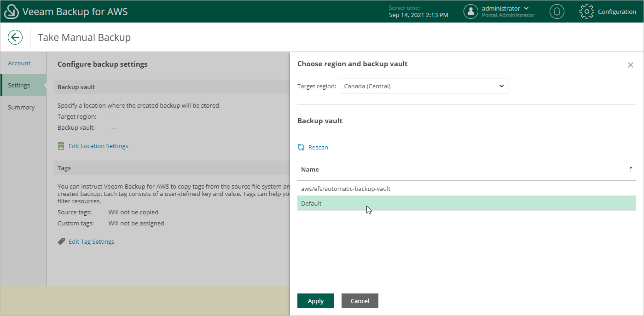Image resolution: width=644 pixels, height=316 pixels.
Task: Click Veeam Backup for AWS title
Action: (x=75, y=11)
